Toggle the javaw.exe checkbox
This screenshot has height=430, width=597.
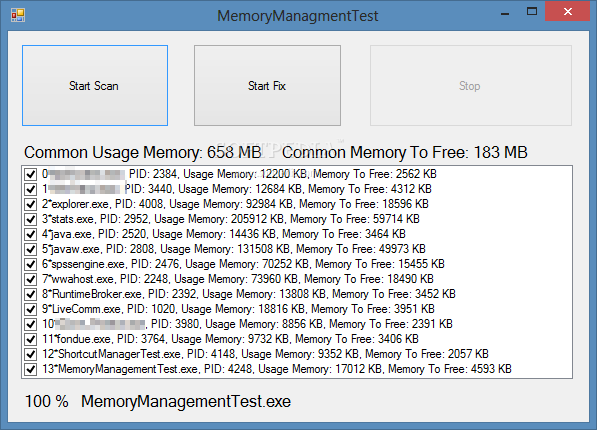[x=30, y=249]
